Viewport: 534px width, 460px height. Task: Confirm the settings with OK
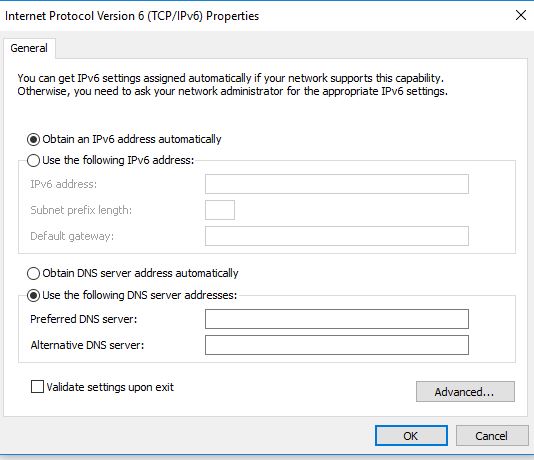click(411, 435)
